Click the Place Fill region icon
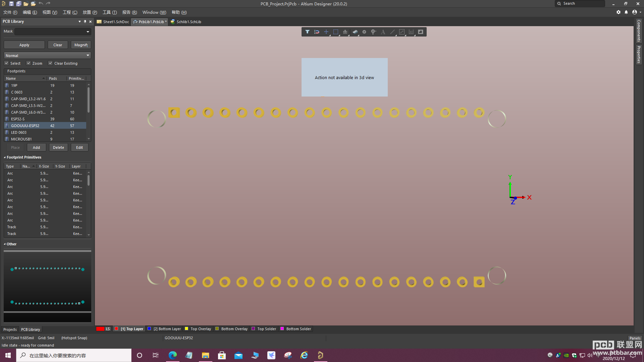 pyautogui.click(x=421, y=32)
